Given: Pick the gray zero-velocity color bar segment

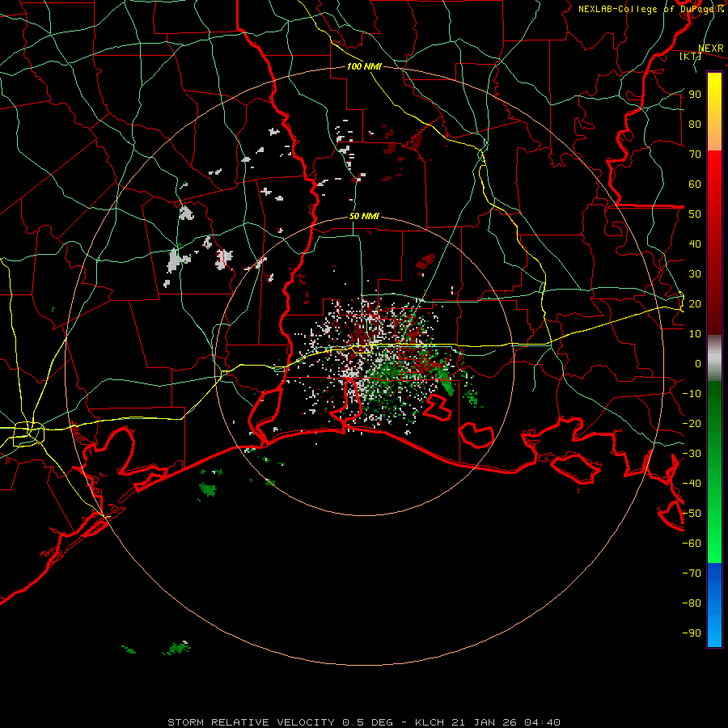Looking at the screenshot, I should coord(714,358).
